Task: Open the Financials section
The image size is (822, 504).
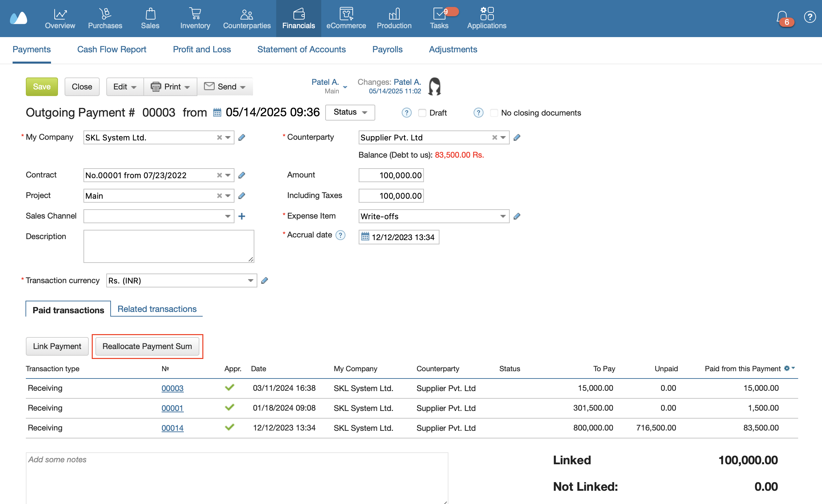Action: coord(299,18)
